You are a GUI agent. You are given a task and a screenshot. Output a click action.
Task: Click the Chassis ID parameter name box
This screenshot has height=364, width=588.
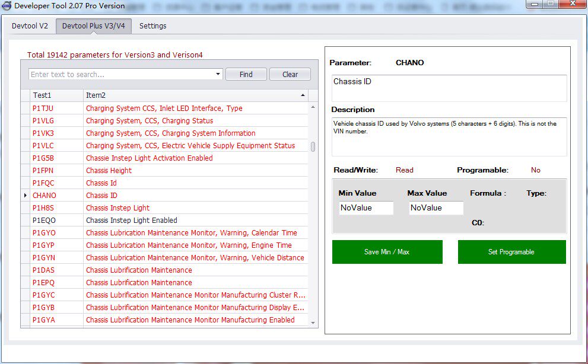(x=449, y=88)
